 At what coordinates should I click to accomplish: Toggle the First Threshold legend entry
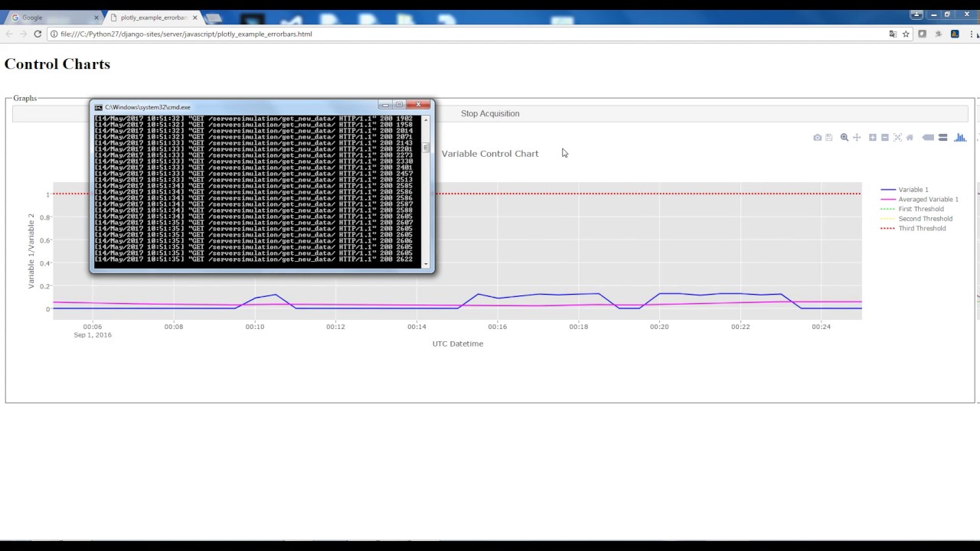pyautogui.click(x=921, y=208)
